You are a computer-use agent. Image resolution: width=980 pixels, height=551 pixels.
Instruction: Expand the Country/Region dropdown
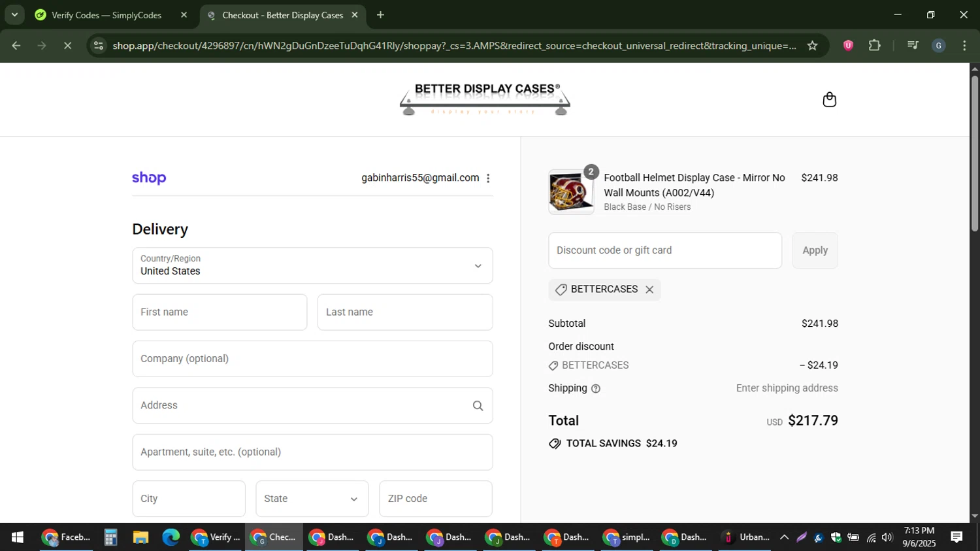point(312,265)
